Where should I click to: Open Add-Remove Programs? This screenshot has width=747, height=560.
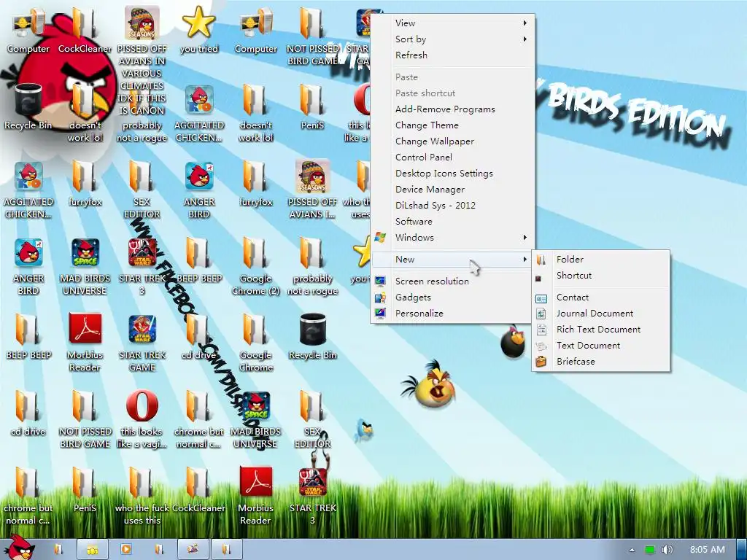pos(452,109)
